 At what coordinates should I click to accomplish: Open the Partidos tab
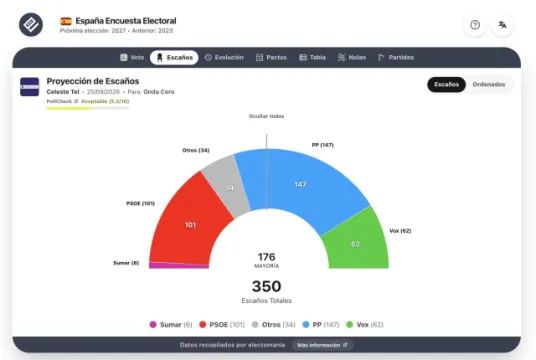pos(396,57)
